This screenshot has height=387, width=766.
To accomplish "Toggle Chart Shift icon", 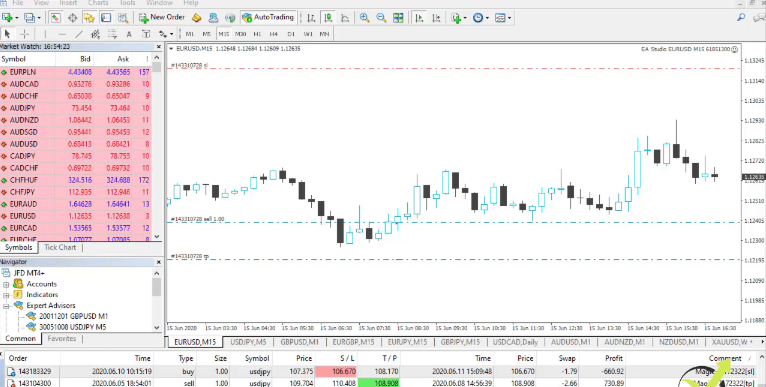I will tap(436, 18).
